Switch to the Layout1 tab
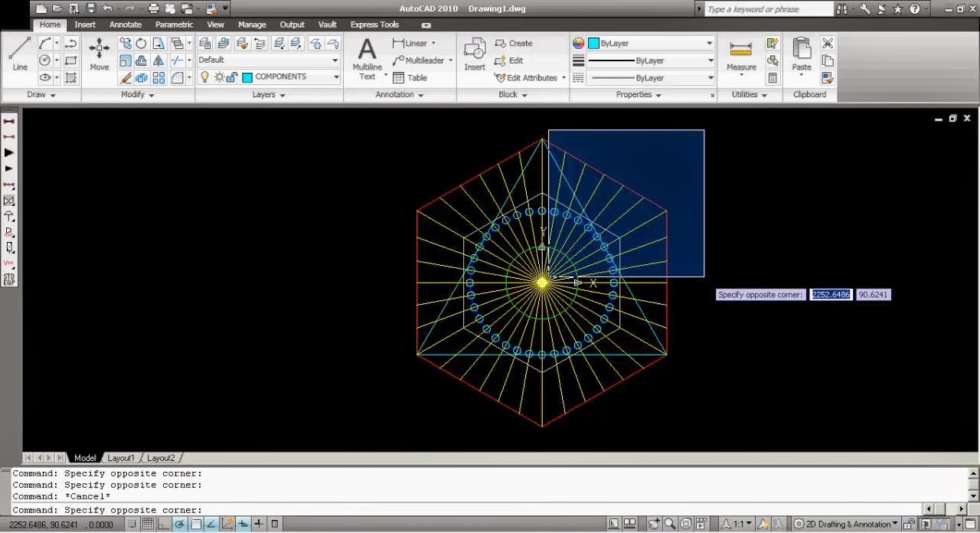Viewport: 980px width, 533px height. tap(120, 457)
